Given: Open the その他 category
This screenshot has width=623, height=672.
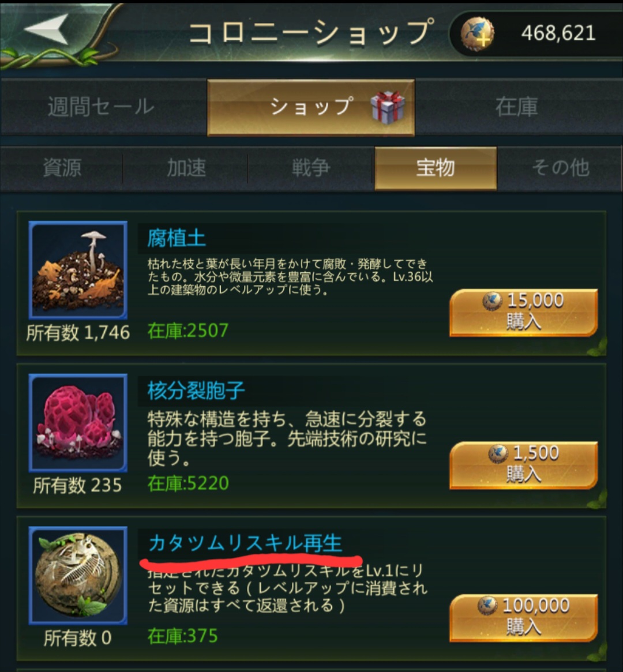Looking at the screenshot, I should pos(561,168).
